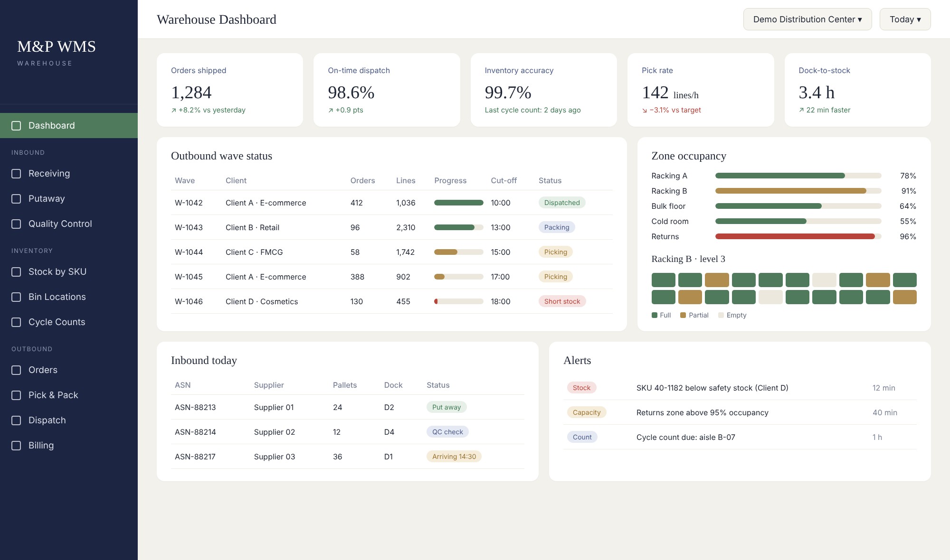Click the Orders shipped KPI card

(230, 90)
